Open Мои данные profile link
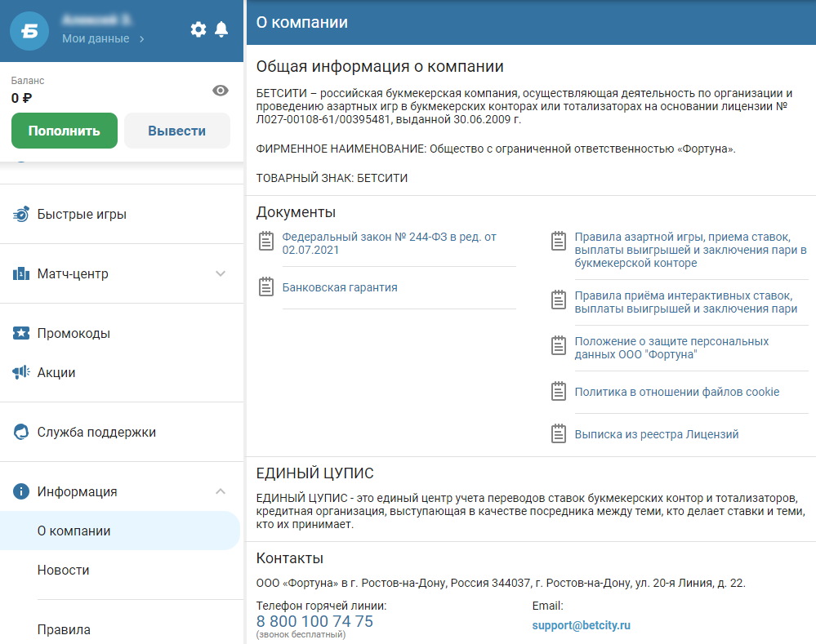 96,38
